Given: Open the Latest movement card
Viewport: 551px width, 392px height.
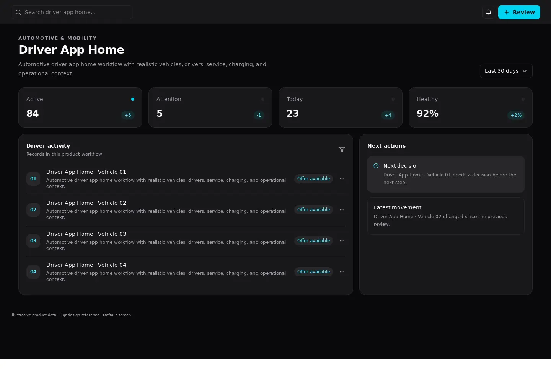Looking at the screenshot, I should (446, 216).
